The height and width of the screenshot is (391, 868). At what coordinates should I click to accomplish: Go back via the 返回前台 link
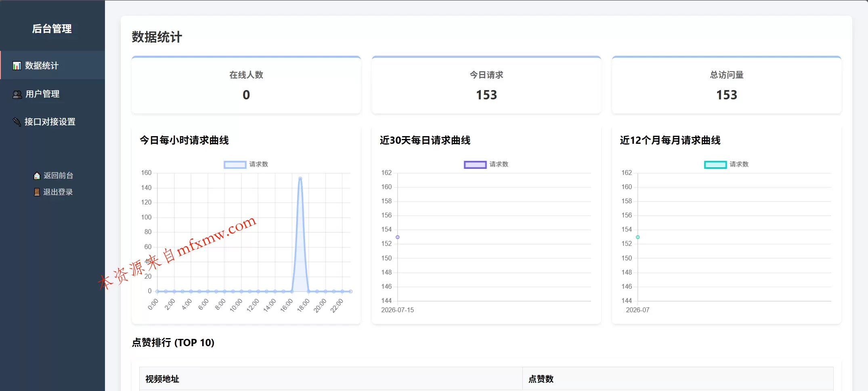53,176
